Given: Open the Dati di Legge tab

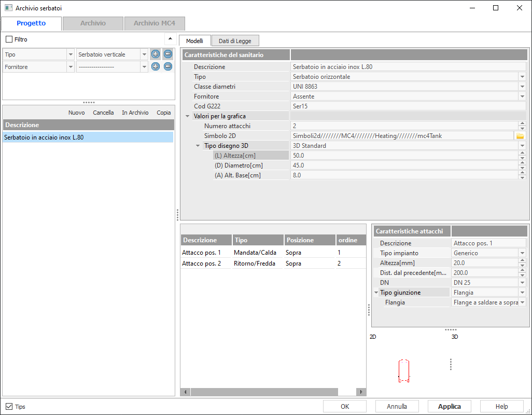Looking at the screenshot, I should pos(235,41).
